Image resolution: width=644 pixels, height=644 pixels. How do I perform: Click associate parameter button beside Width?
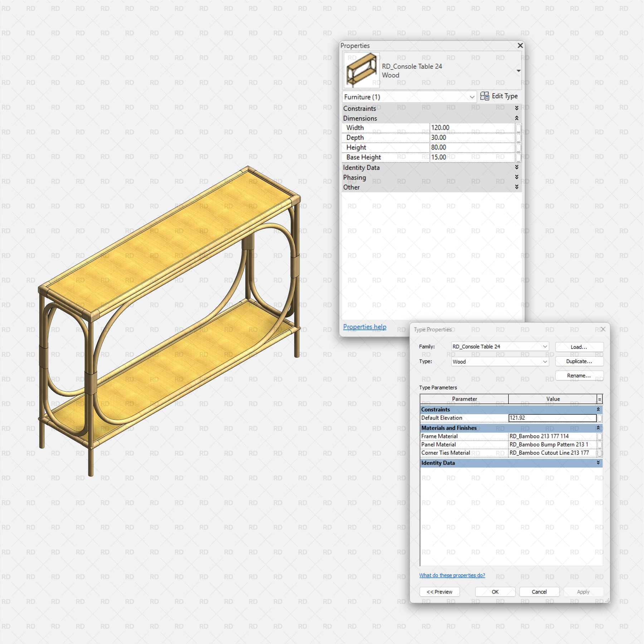518,128
